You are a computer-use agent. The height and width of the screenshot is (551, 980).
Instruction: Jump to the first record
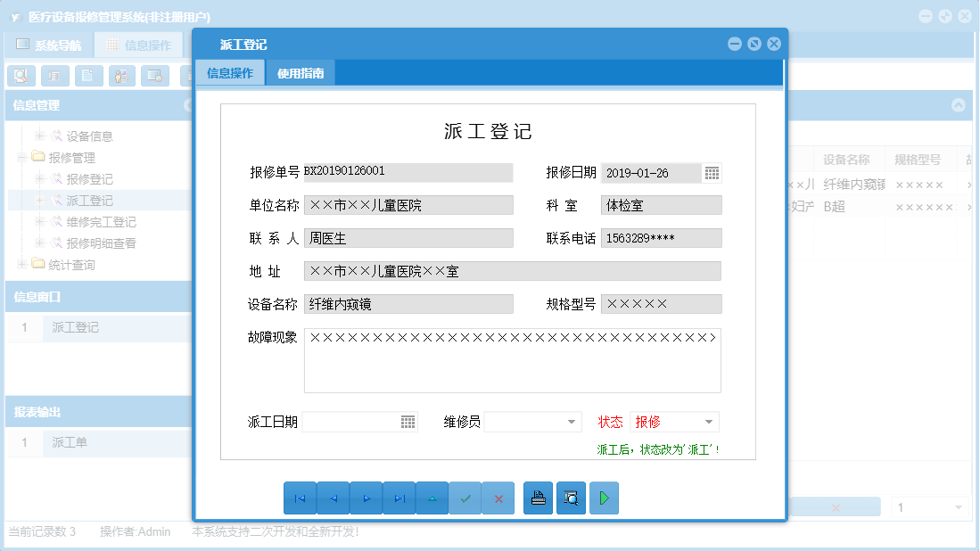pos(299,498)
